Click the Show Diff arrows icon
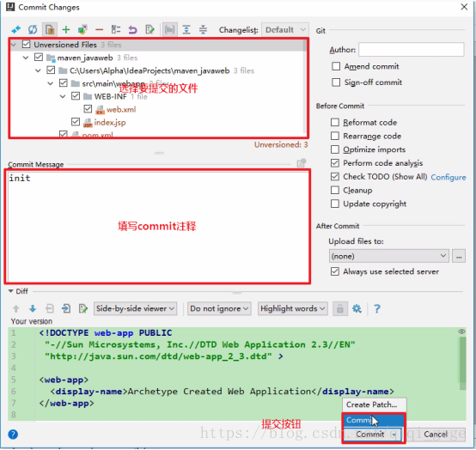 tap(16, 30)
